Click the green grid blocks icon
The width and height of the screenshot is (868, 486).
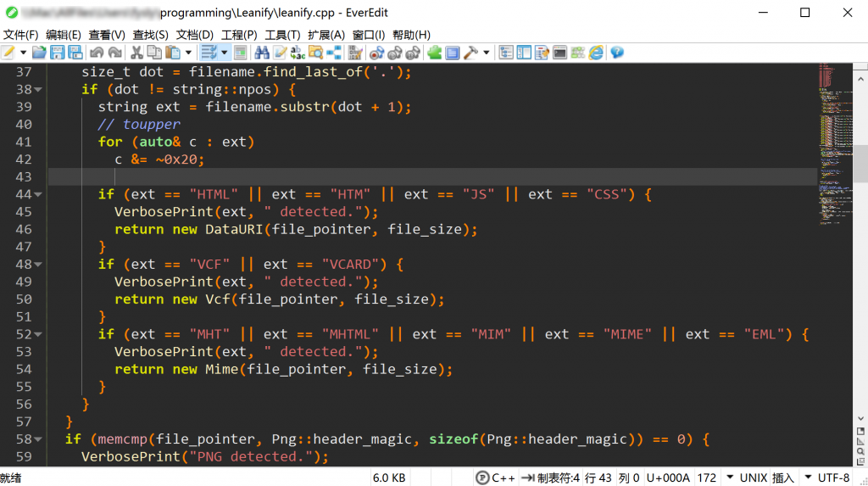578,53
